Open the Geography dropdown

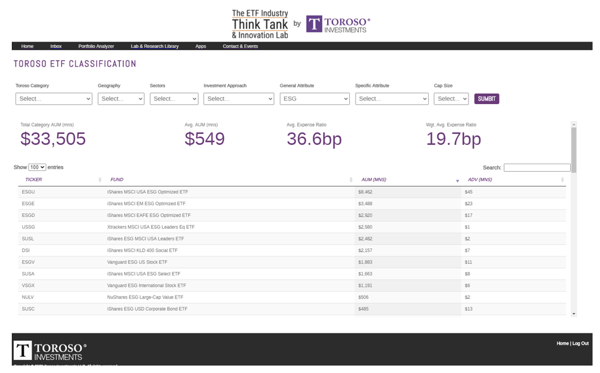tap(121, 99)
